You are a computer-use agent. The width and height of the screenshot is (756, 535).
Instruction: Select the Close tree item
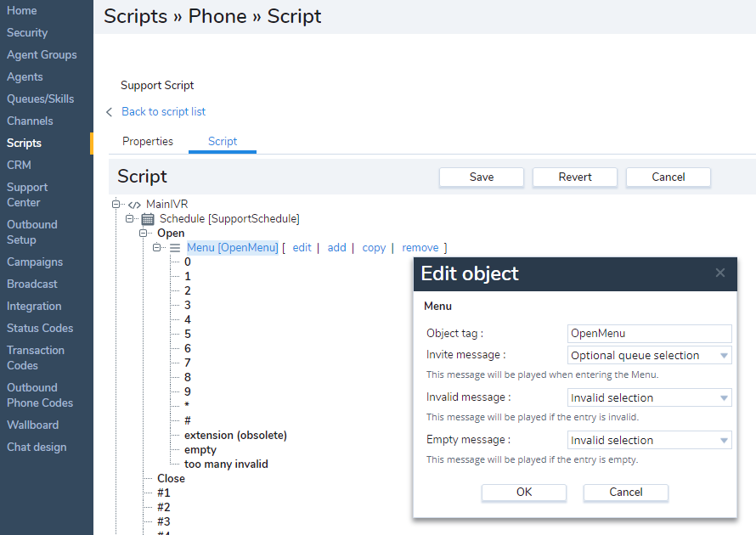171,479
